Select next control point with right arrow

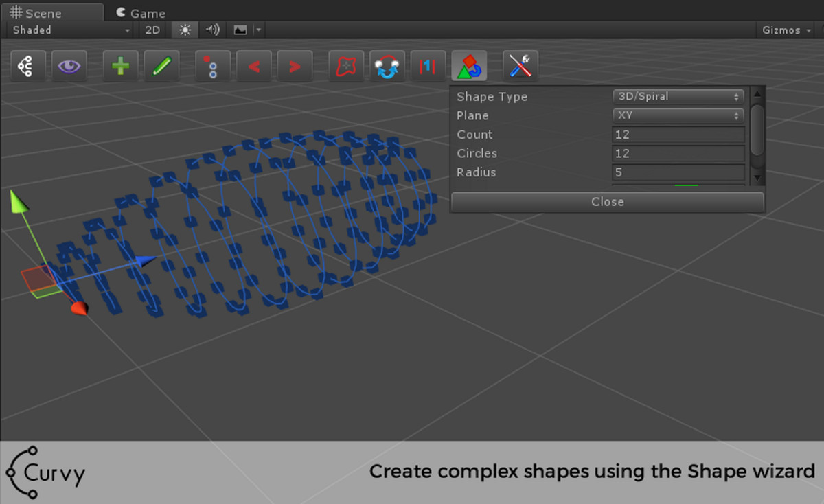tap(295, 67)
